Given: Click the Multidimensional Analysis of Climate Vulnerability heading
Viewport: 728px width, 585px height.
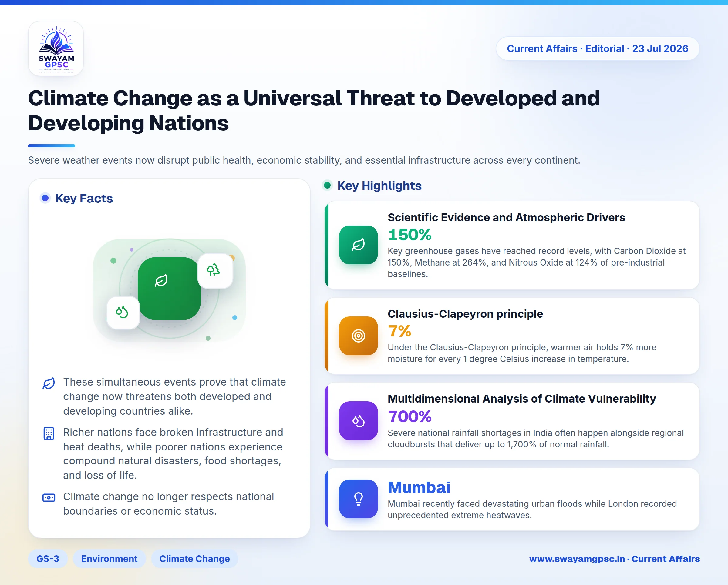Looking at the screenshot, I should (522, 398).
